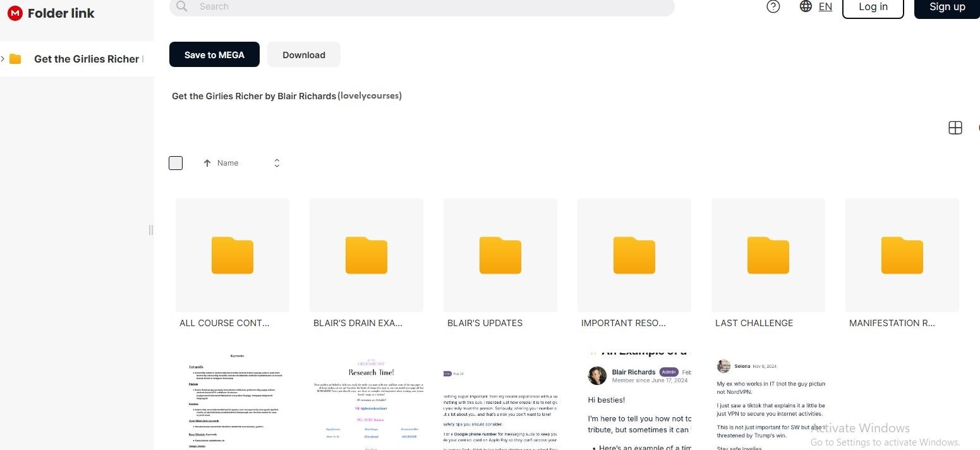
Task: Open the BLAIR'S DRAIN EXA... folder
Action: coord(366,255)
